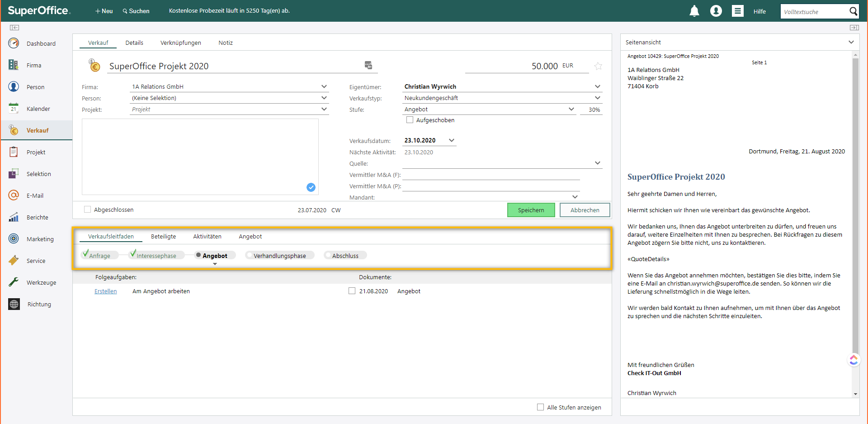Click the currency calculator icon beside title
Image resolution: width=868 pixels, height=424 pixels.
pyautogui.click(x=368, y=65)
